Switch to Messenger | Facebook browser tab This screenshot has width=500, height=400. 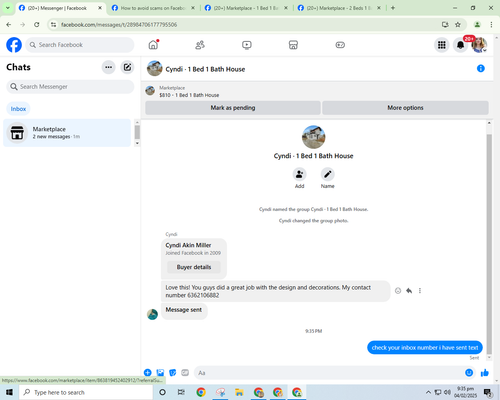click(60, 8)
